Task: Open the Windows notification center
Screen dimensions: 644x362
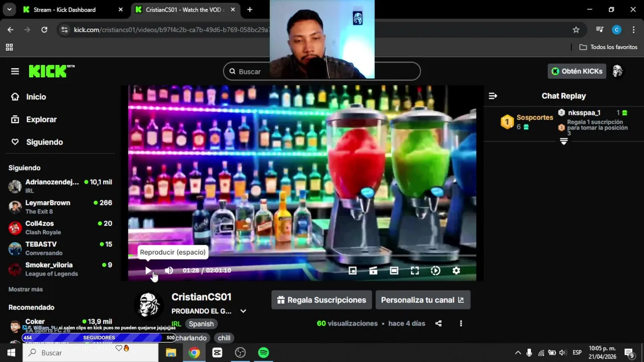Action: [629, 353]
